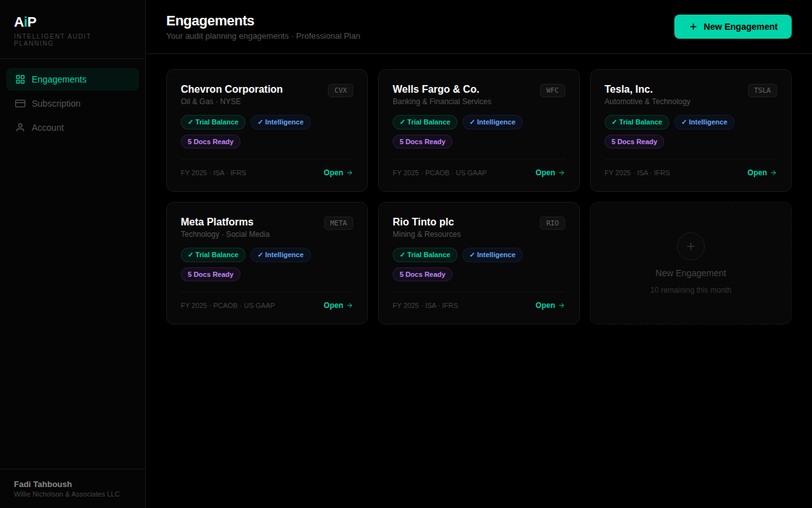Click the RIO ticker badge on Rio Tinto card

click(553, 223)
